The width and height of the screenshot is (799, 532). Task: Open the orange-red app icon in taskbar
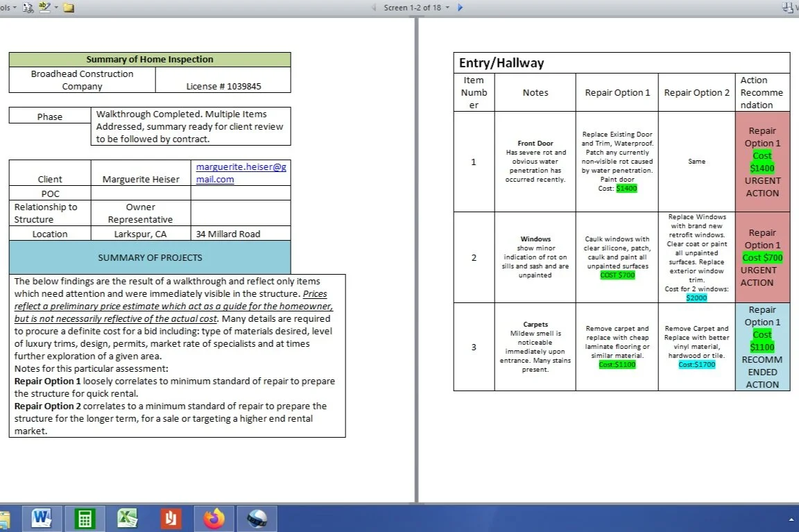(x=171, y=519)
